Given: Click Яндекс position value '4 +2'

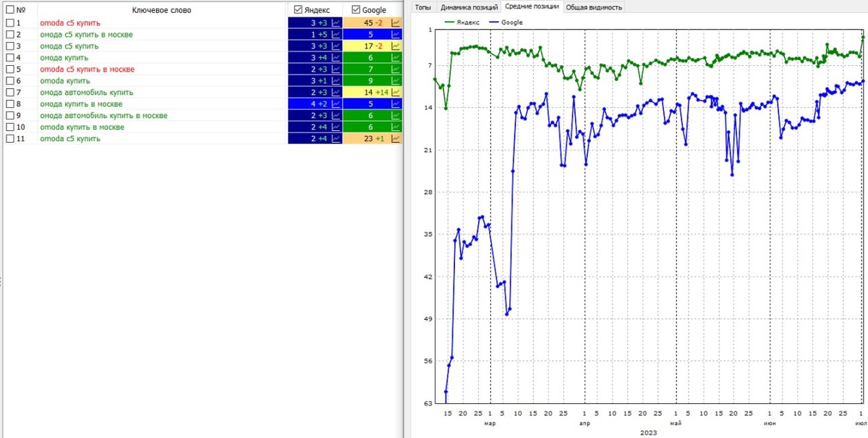Looking at the screenshot, I should click(319, 104).
